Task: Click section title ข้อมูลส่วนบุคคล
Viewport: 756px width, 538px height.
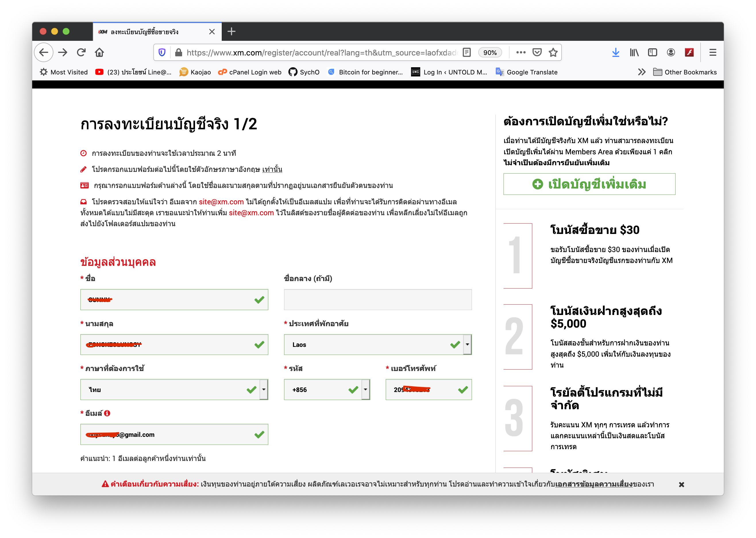Action: point(118,262)
